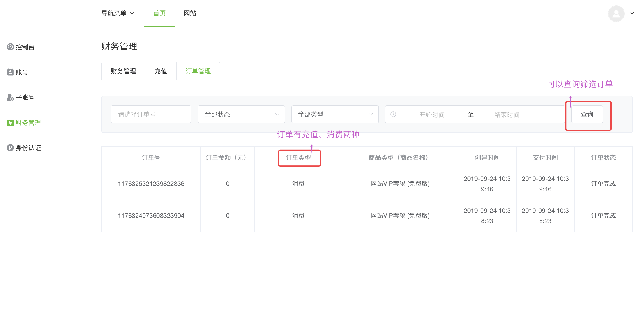Click the clock icon in the date range field
Screen dimensions: 644x328
coord(393,115)
